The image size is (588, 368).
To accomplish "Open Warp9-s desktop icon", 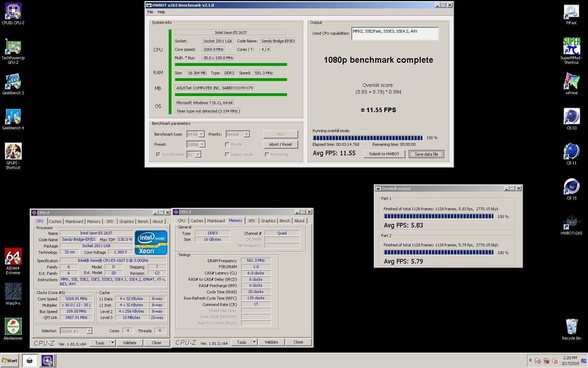I will tap(13, 294).
